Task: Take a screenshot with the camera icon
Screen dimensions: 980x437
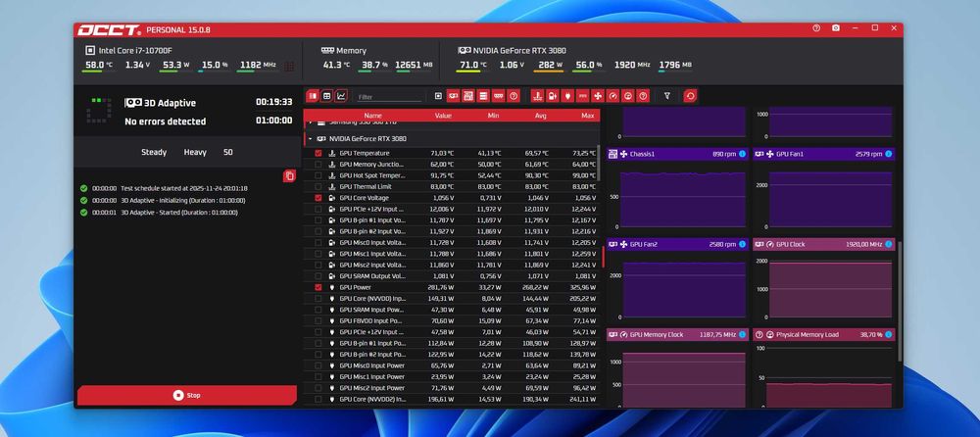Action: (x=836, y=28)
